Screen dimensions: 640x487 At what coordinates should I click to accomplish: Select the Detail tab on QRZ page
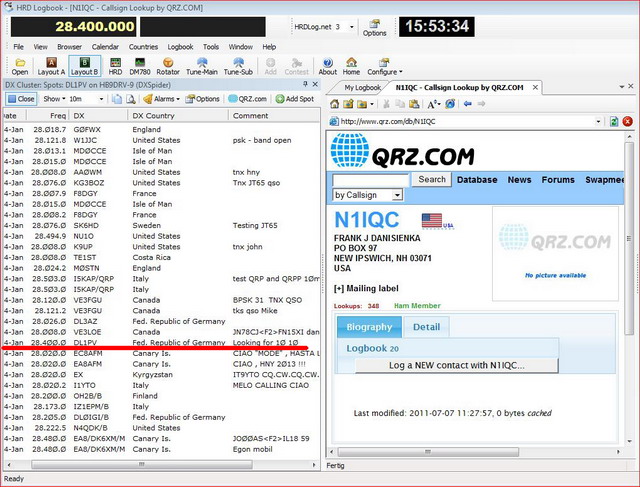pyautogui.click(x=425, y=327)
